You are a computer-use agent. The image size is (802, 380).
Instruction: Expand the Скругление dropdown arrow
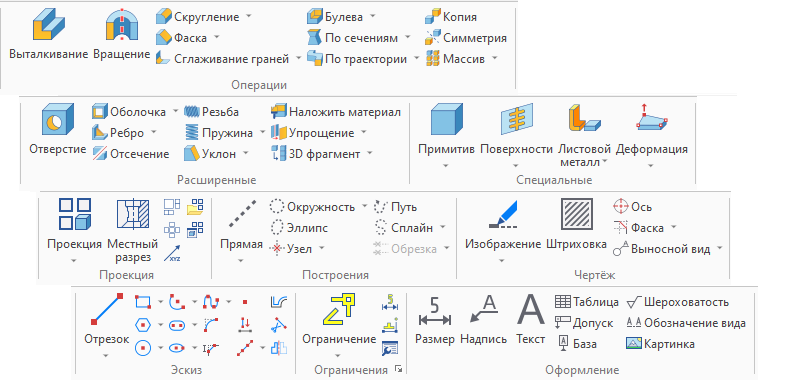[x=249, y=16]
